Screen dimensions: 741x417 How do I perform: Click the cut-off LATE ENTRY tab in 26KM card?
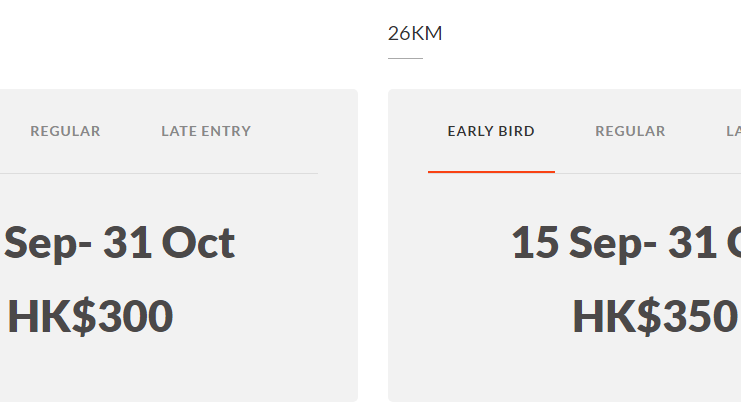click(733, 131)
